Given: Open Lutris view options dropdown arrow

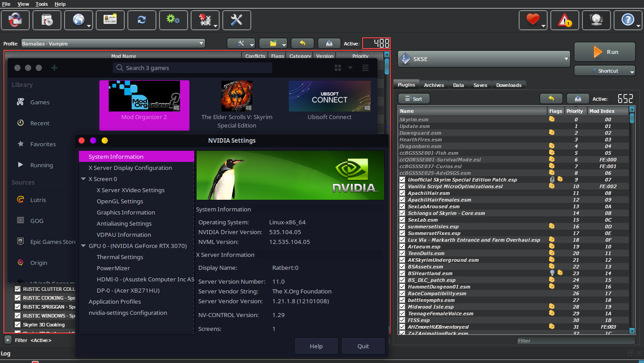Looking at the screenshot, I should click(350, 68).
